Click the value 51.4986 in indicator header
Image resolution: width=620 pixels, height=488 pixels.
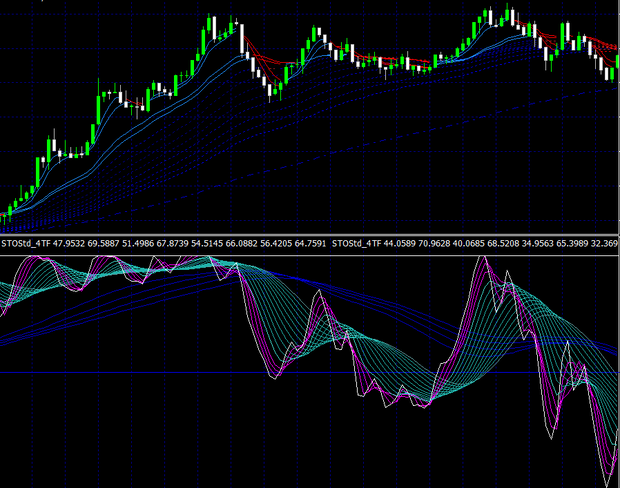138,243
